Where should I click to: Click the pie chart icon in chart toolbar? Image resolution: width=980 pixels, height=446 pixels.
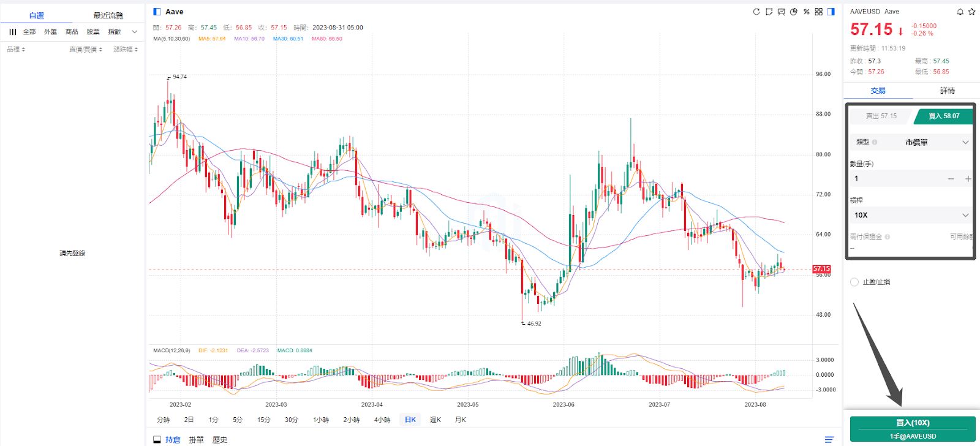794,12
